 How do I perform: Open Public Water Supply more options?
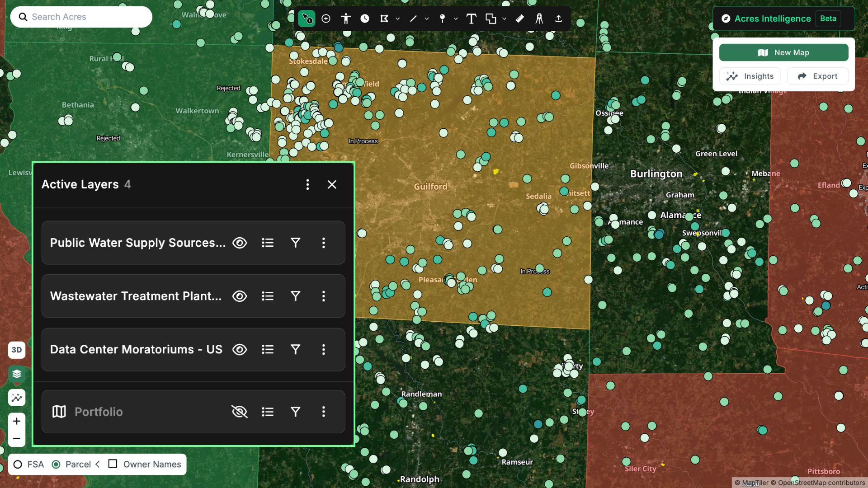tap(324, 243)
